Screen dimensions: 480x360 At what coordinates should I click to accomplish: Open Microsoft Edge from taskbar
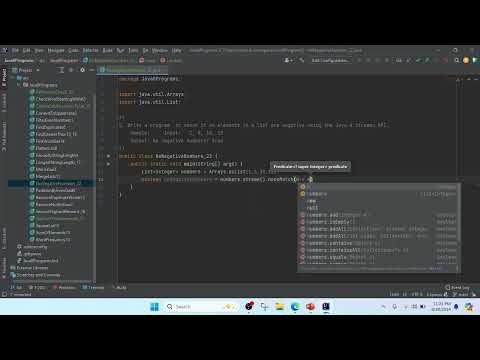[295, 307]
